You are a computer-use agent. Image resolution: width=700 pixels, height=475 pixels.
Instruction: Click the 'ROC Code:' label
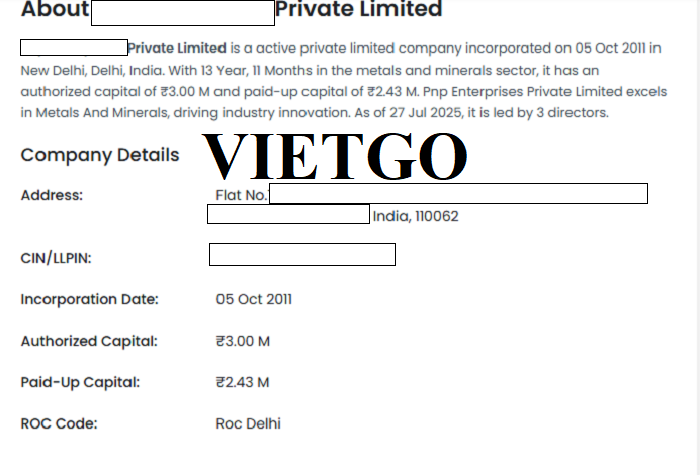click(x=59, y=423)
